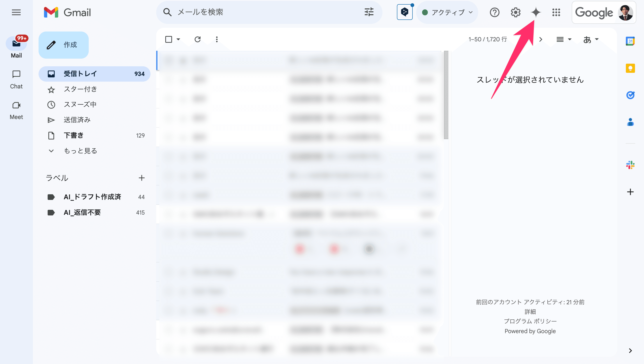
Task: Tick the select-all checkbox
Action: point(169,39)
